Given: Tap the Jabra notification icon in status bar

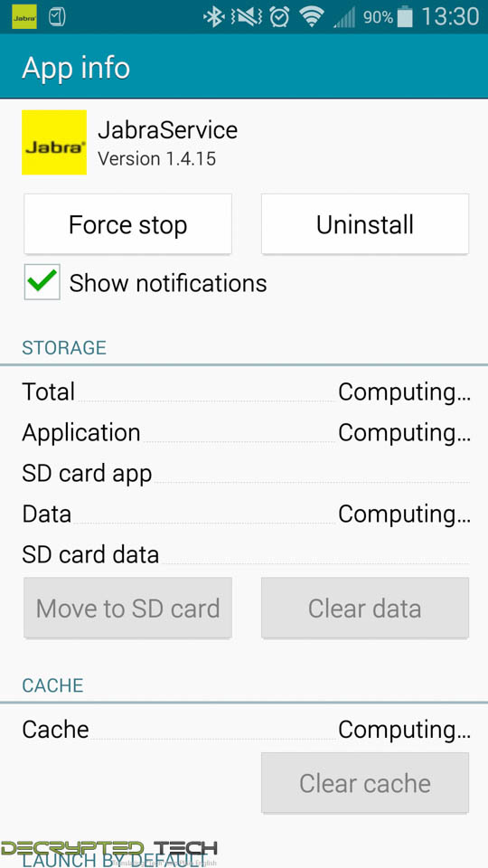Looking at the screenshot, I should 23,17.
